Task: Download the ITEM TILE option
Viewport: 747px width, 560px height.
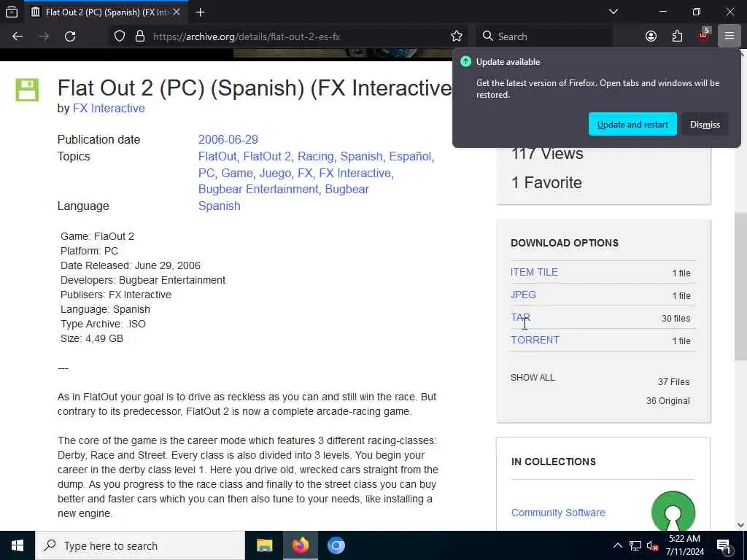Action: 534,272
